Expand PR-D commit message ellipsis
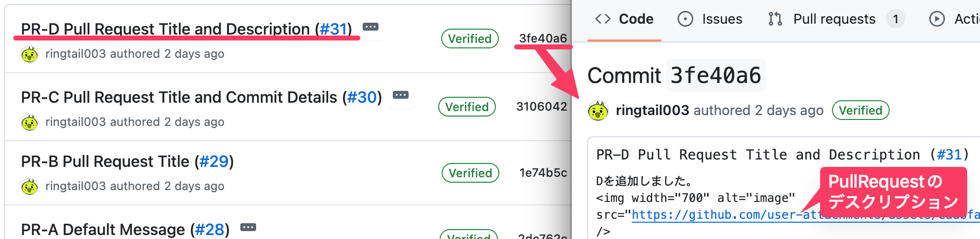This screenshot has height=239, width=980. tap(371, 27)
